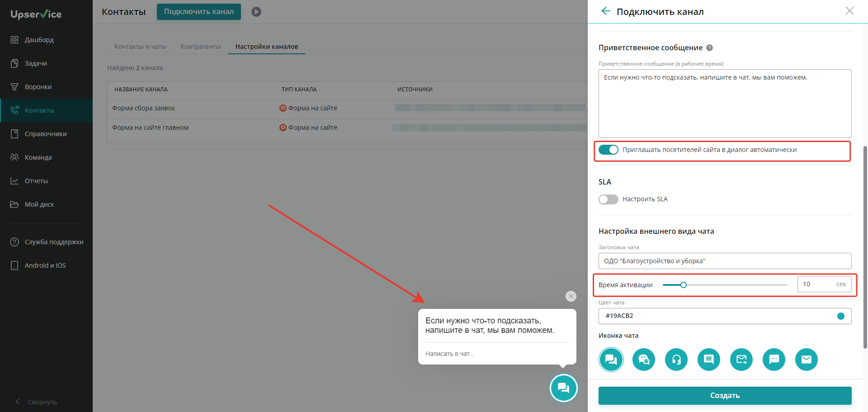The height and width of the screenshot is (412, 868).
Task: Select Настройки каналов tab
Action: (x=267, y=47)
